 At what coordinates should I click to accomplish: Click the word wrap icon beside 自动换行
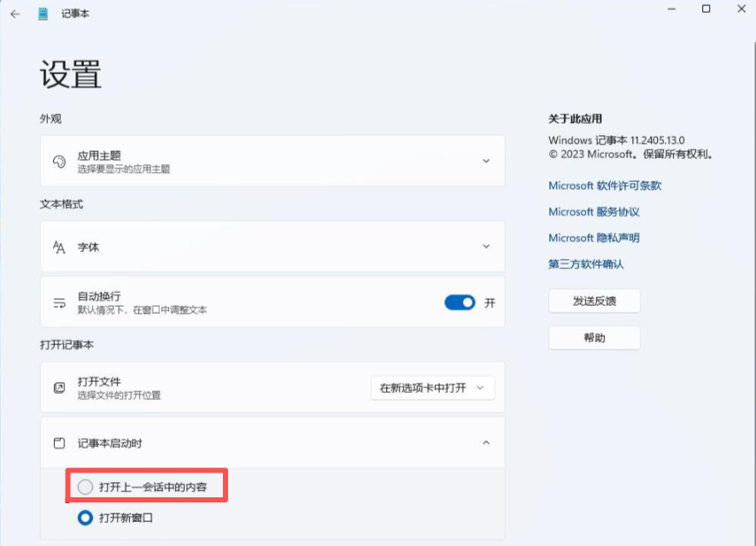[x=59, y=302]
